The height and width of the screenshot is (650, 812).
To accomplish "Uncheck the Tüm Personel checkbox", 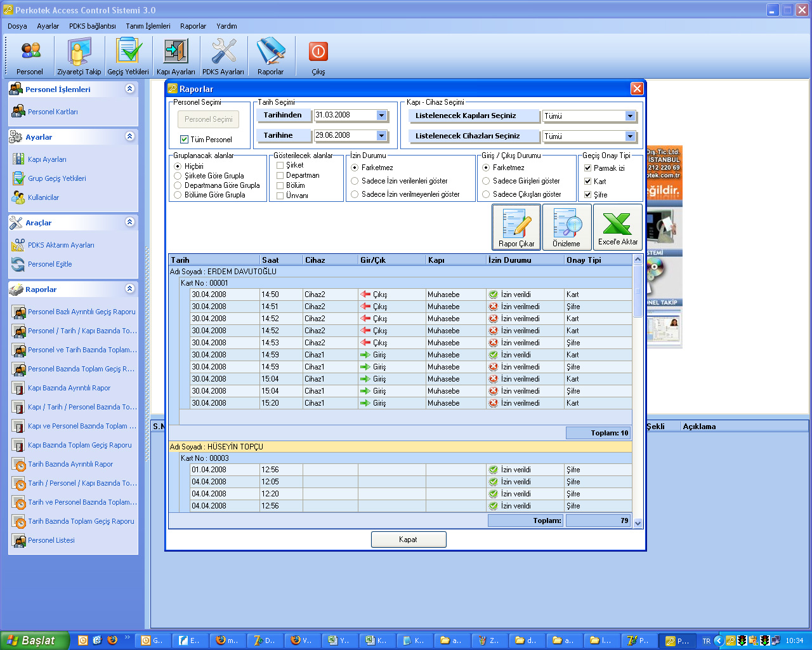I will coord(185,140).
